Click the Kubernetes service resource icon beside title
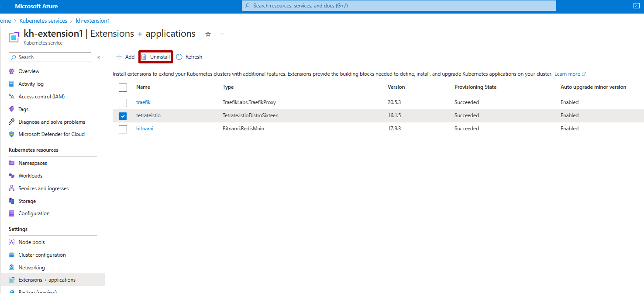 [14, 37]
